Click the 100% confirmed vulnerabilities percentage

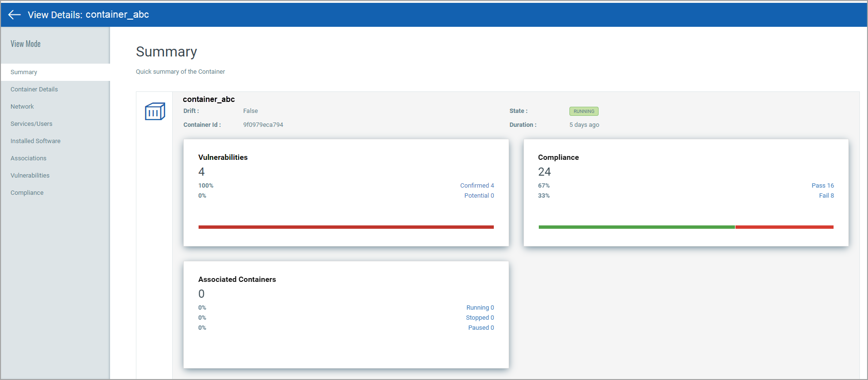(206, 186)
